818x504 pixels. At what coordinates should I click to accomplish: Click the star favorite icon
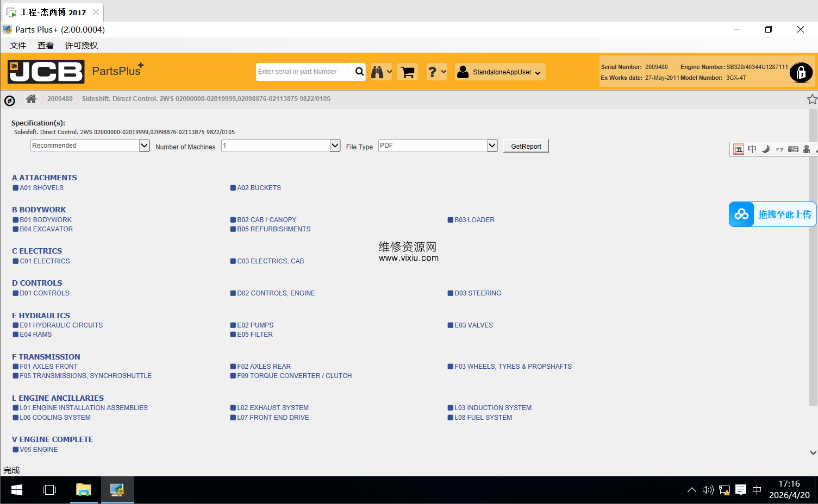click(x=811, y=99)
